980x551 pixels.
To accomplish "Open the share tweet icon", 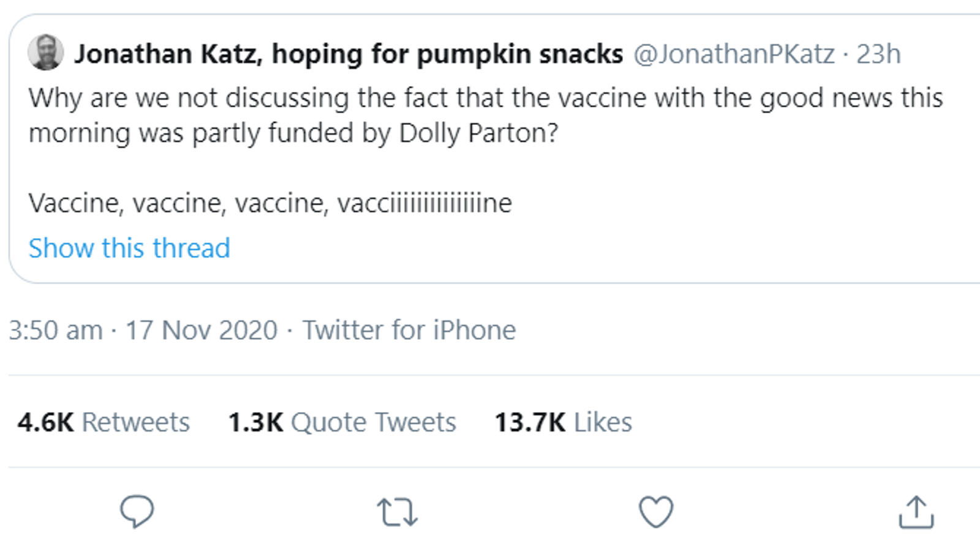I will 916,512.
